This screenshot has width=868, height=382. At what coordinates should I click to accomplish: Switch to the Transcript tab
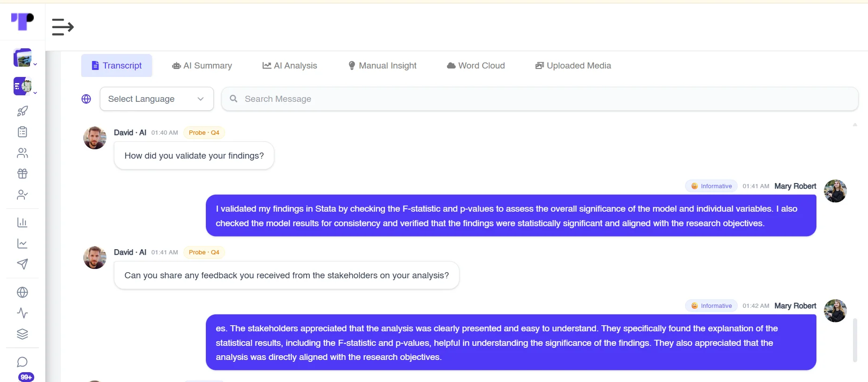tap(117, 66)
